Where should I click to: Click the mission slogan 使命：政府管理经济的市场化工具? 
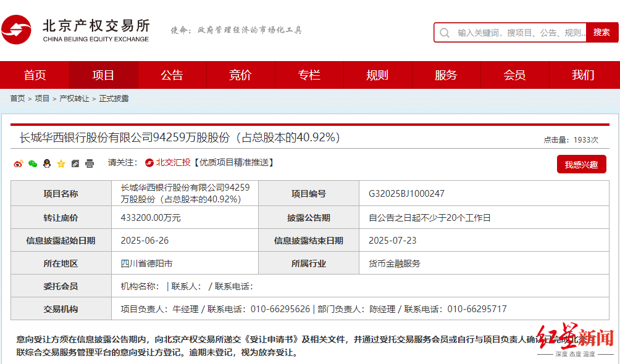tap(236, 30)
